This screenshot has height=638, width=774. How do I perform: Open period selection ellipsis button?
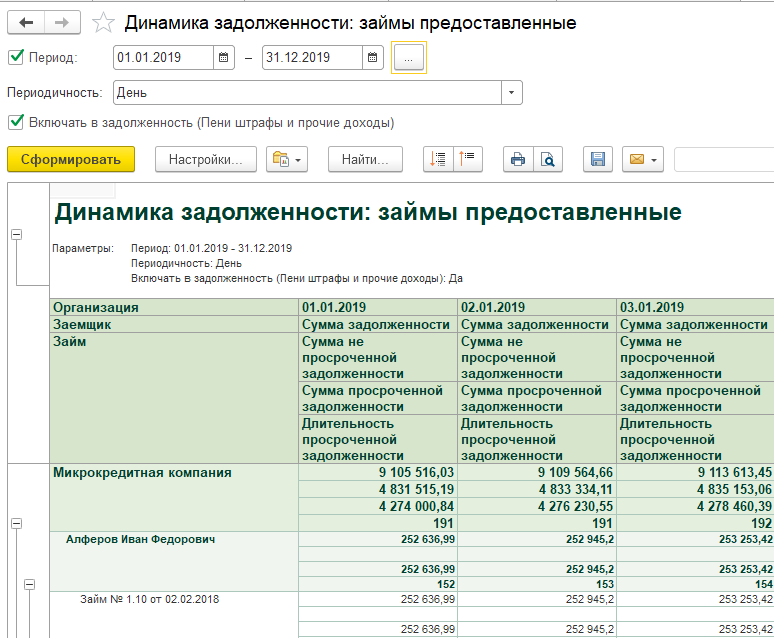coord(408,58)
